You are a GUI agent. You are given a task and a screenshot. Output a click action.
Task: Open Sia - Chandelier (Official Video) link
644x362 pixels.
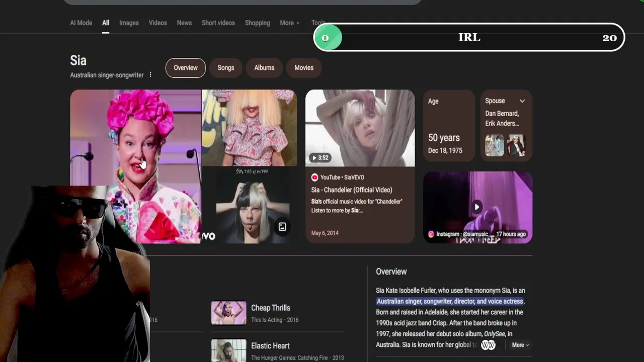point(352,190)
